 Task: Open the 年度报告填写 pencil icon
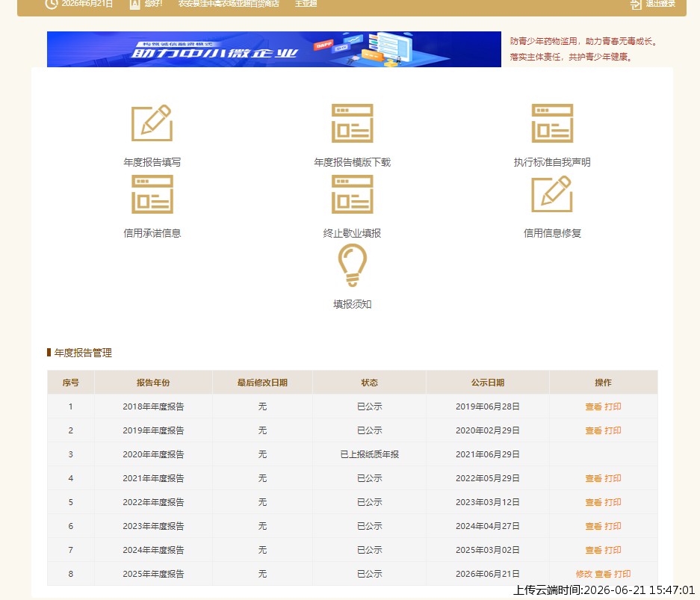152,123
